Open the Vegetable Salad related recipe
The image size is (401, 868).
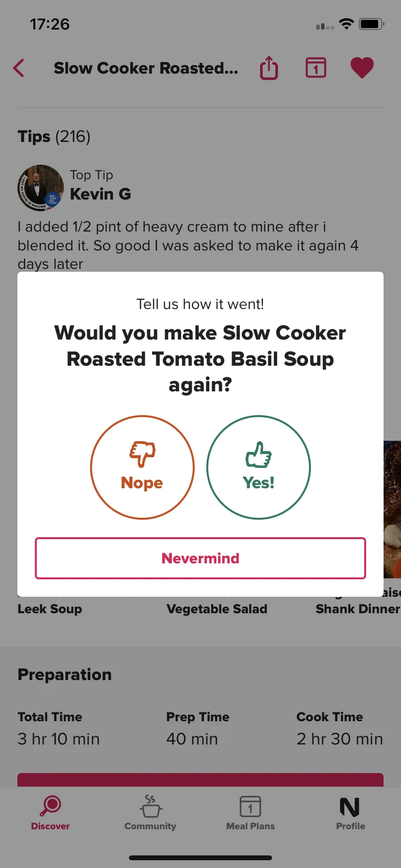[217, 609]
